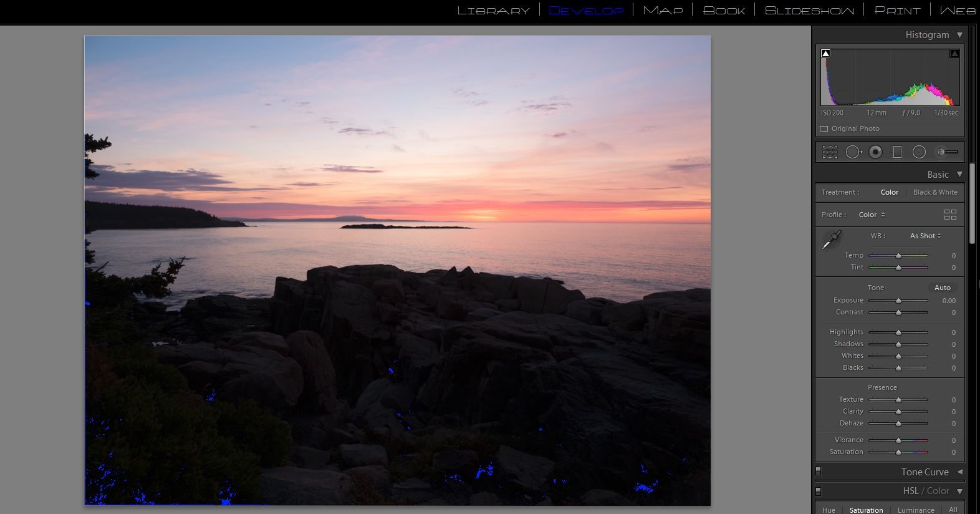
Task: Toggle the Tone Curve panel switch
Action: point(819,472)
